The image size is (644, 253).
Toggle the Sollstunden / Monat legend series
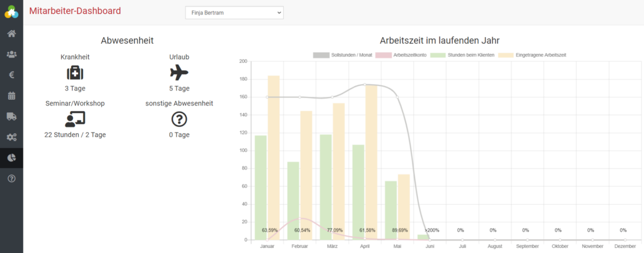[x=321, y=55]
